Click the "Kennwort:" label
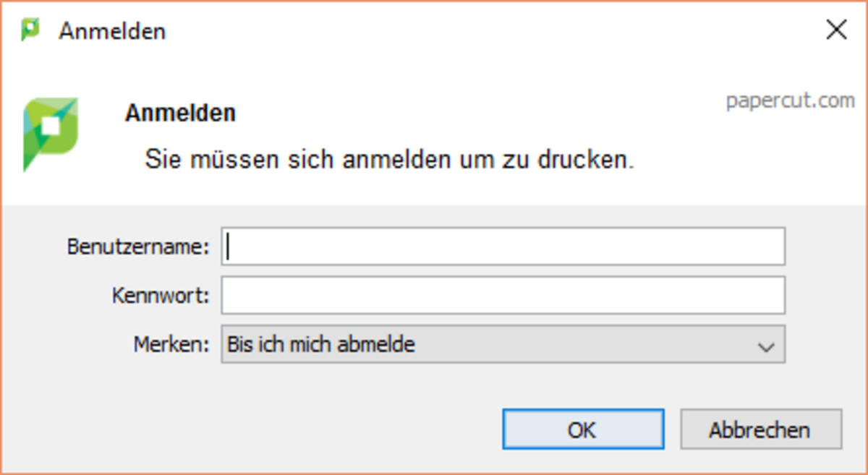Image resolution: width=868 pixels, height=475 pixels. [161, 295]
